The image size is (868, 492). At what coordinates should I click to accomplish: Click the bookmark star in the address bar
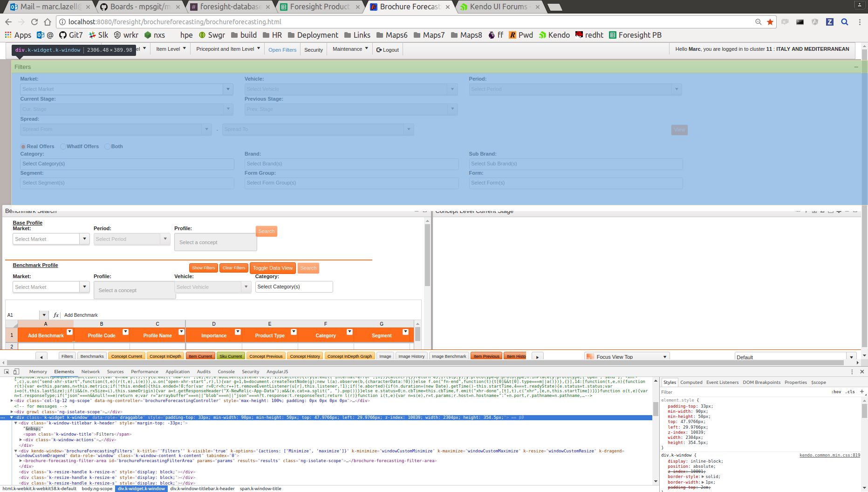pyautogui.click(x=770, y=22)
